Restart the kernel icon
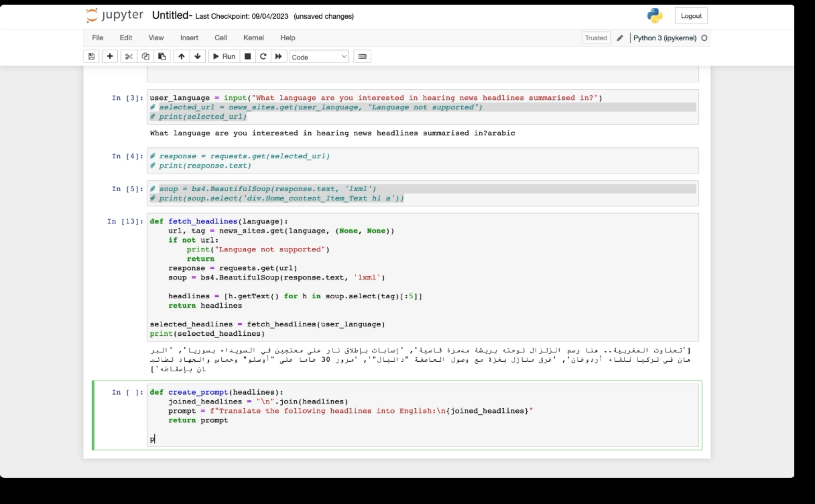 [x=263, y=56]
